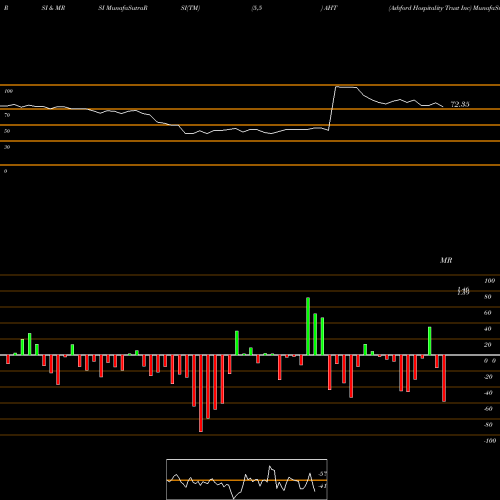Select the longest red MR histogram bar

(x=201, y=393)
